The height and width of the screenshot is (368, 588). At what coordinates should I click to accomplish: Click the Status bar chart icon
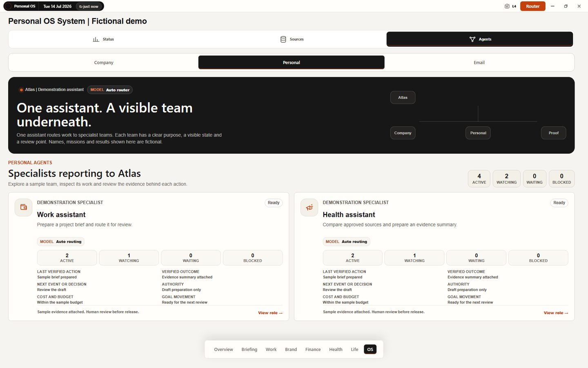click(x=96, y=39)
